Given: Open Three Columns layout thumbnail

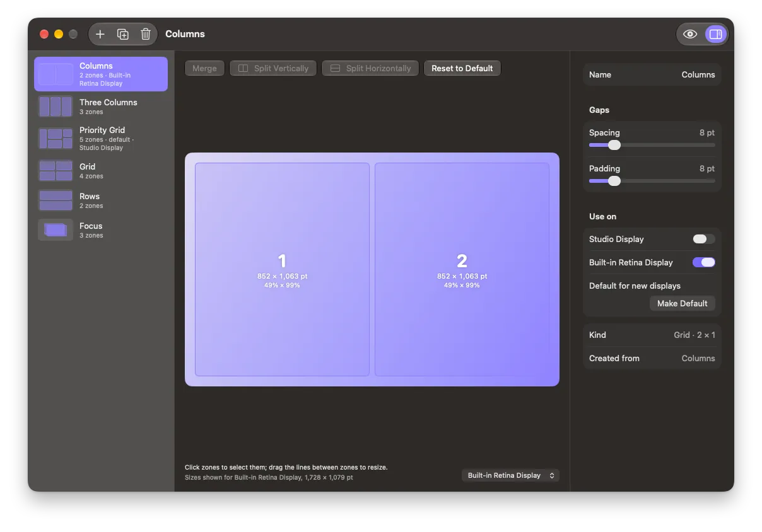Looking at the screenshot, I should (56, 107).
